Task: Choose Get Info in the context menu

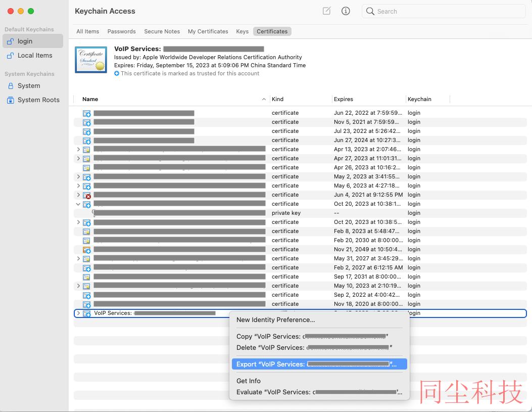Action: pos(319,381)
